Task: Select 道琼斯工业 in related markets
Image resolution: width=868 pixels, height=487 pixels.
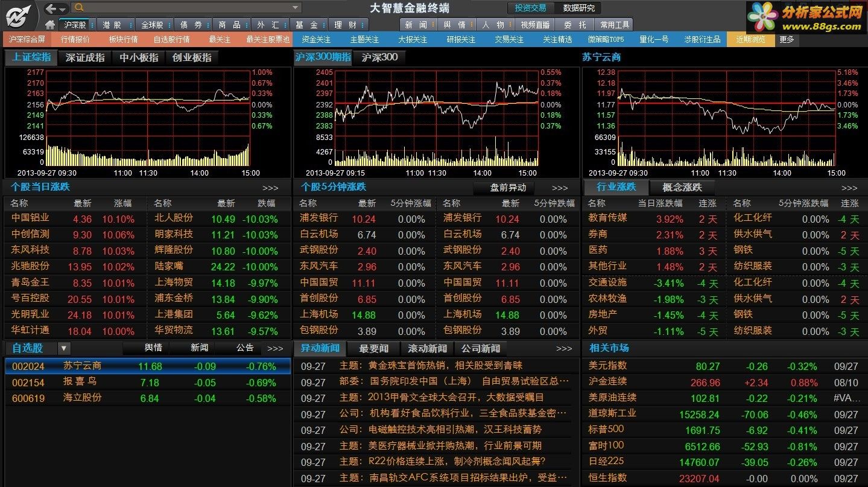Action: tap(612, 413)
